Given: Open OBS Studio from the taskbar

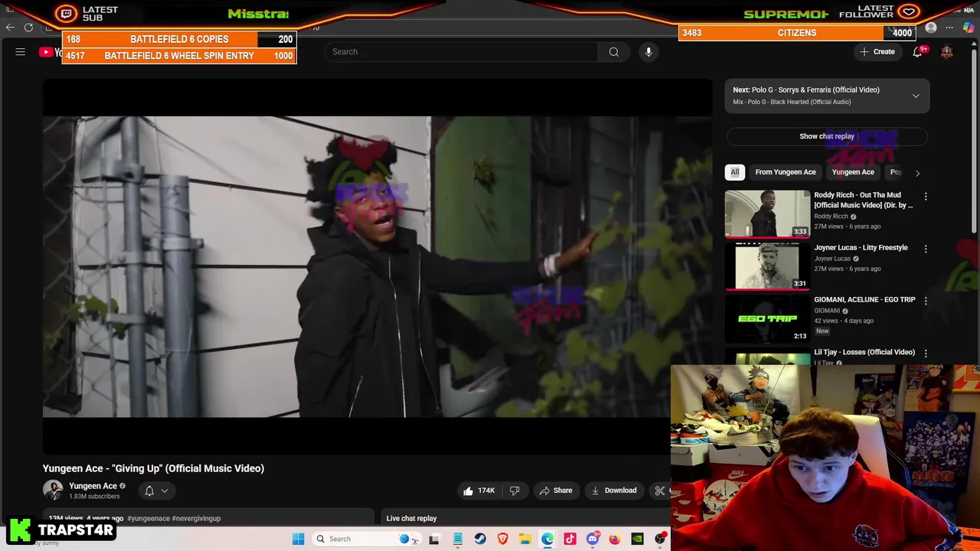Looking at the screenshot, I should coord(660,539).
